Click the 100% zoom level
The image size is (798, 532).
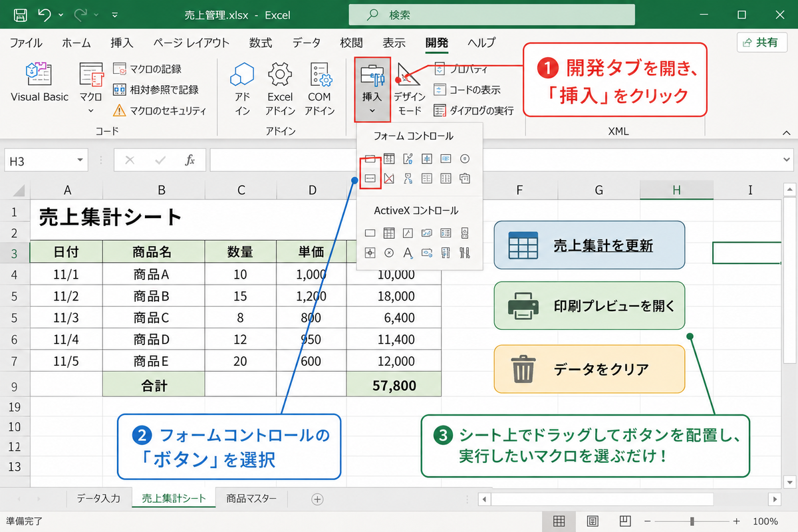[766, 521]
